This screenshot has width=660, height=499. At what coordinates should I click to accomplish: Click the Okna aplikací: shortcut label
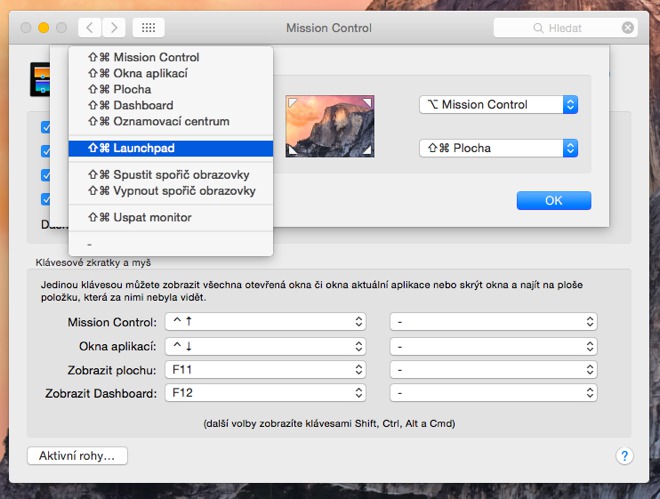[117, 346]
